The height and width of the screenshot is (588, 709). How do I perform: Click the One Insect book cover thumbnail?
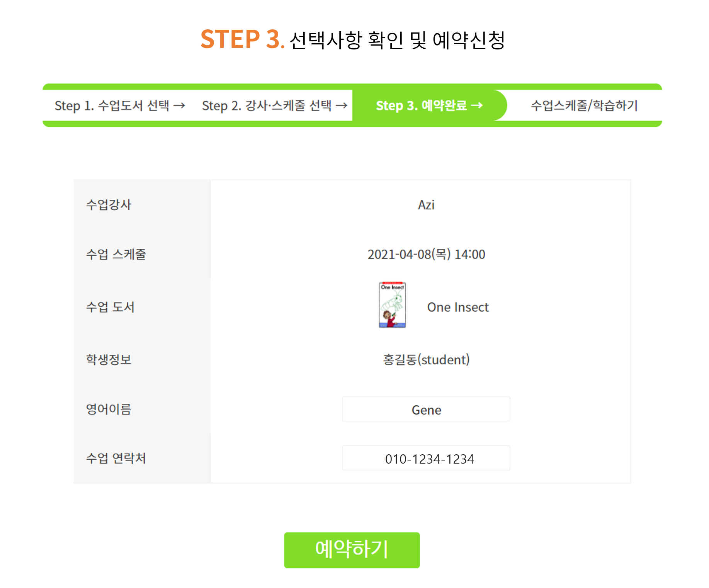point(392,305)
